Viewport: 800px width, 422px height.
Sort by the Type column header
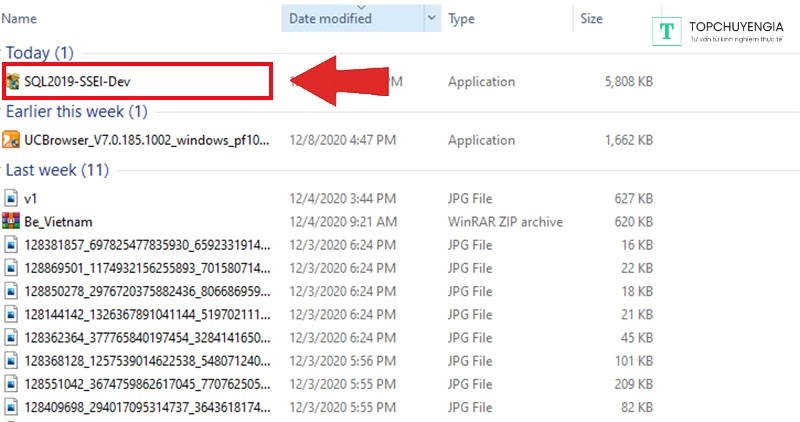point(462,18)
